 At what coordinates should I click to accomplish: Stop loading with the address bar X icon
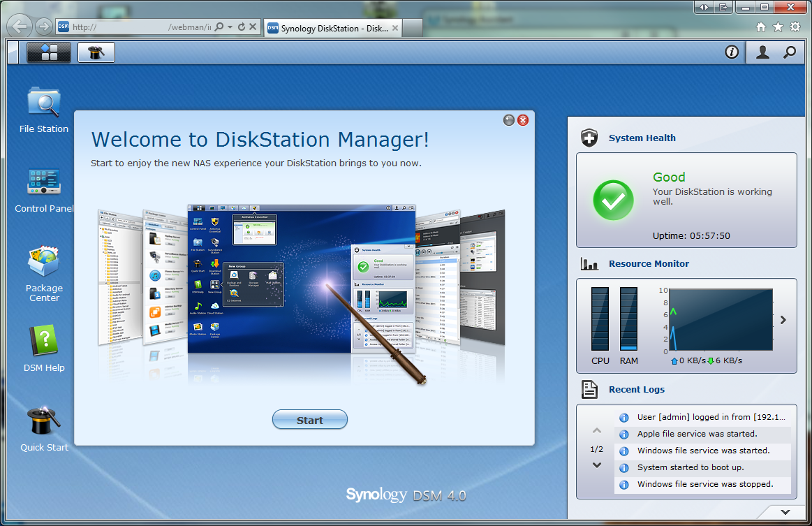click(x=253, y=27)
